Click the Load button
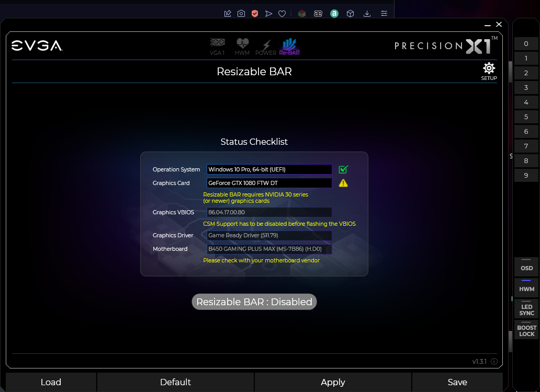 click(51, 382)
